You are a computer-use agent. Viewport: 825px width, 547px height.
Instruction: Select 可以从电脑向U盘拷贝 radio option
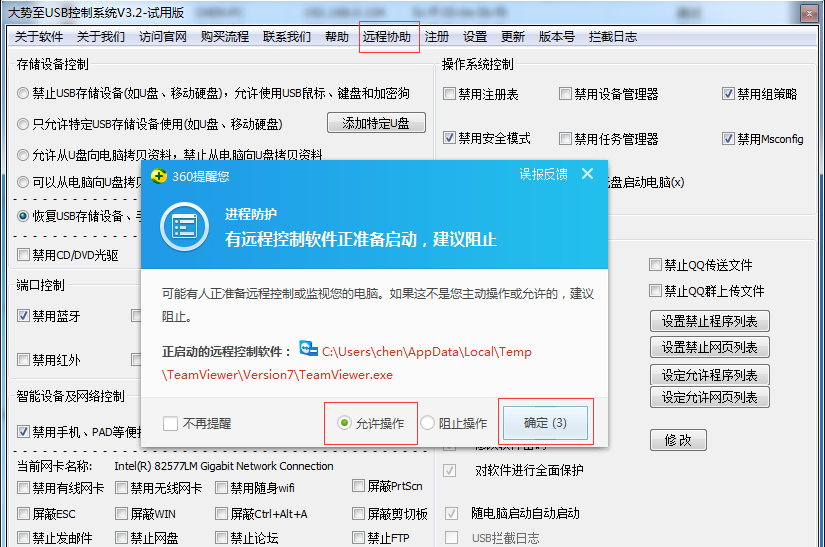pyautogui.click(x=23, y=182)
